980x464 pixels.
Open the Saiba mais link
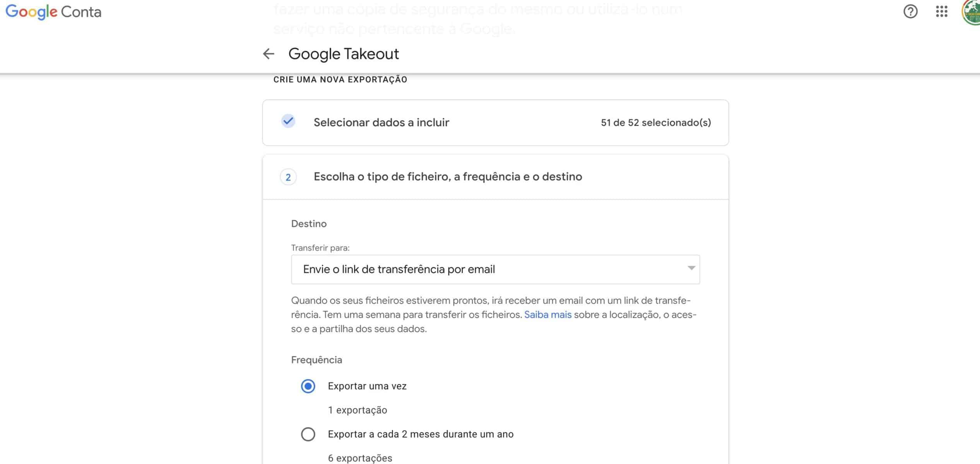click(x=547, y=315)
